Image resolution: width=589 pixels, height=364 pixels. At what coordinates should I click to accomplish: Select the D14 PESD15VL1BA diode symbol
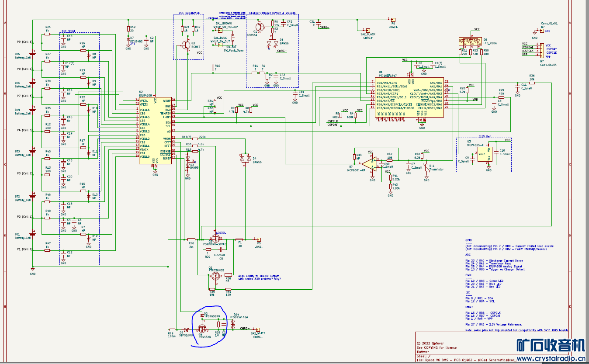[233, 324]
